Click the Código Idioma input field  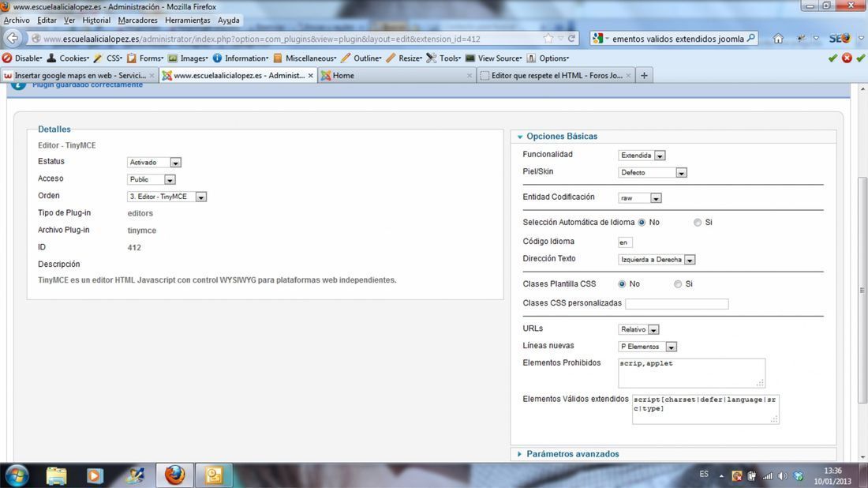625,242
